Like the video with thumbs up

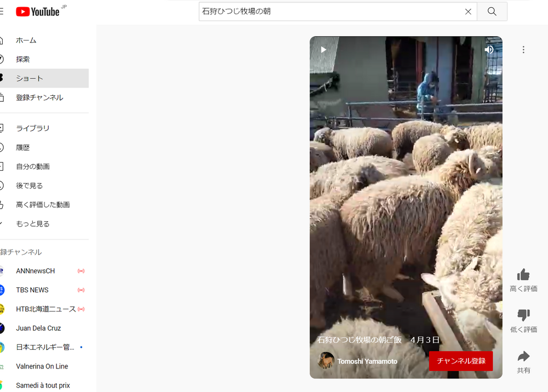(x=523, y=275)
